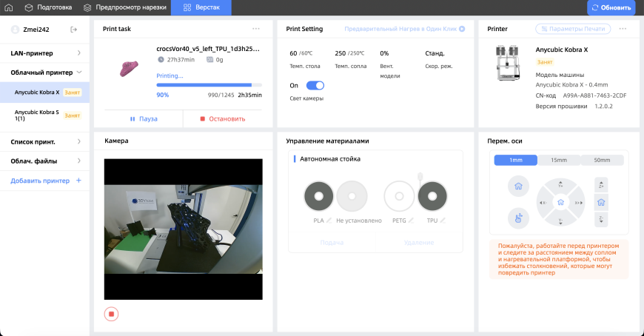The height and width of the screenshot is (336, 644).
Task: Move Y- axis arrow
Action: coord(560,221)
